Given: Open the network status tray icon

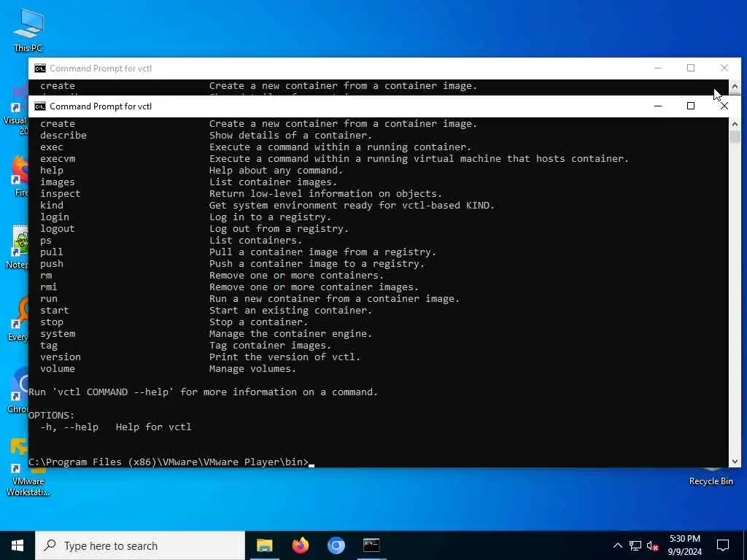Looking at the screenshot, I should (635, 545).
